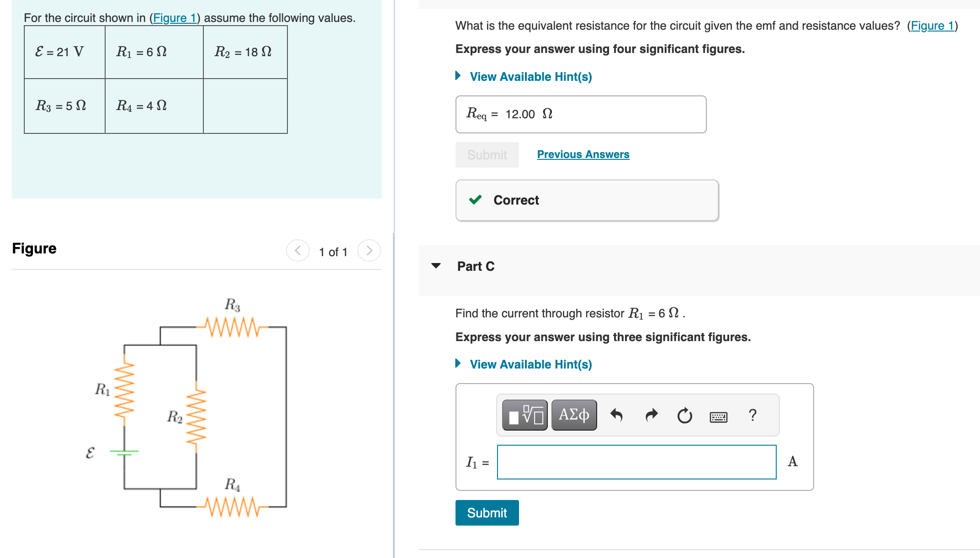Open the equation templates menu in the math toolbar

coord(524,415)
